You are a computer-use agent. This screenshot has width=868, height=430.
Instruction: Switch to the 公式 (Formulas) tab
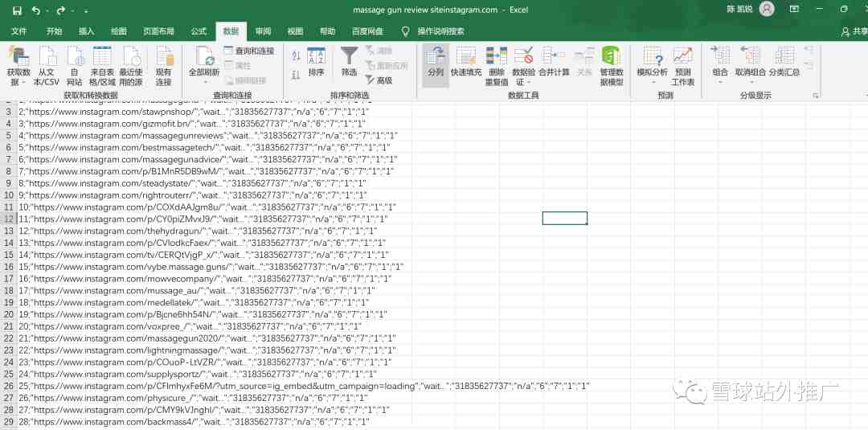pyautogui.click(x=199, y=31)
